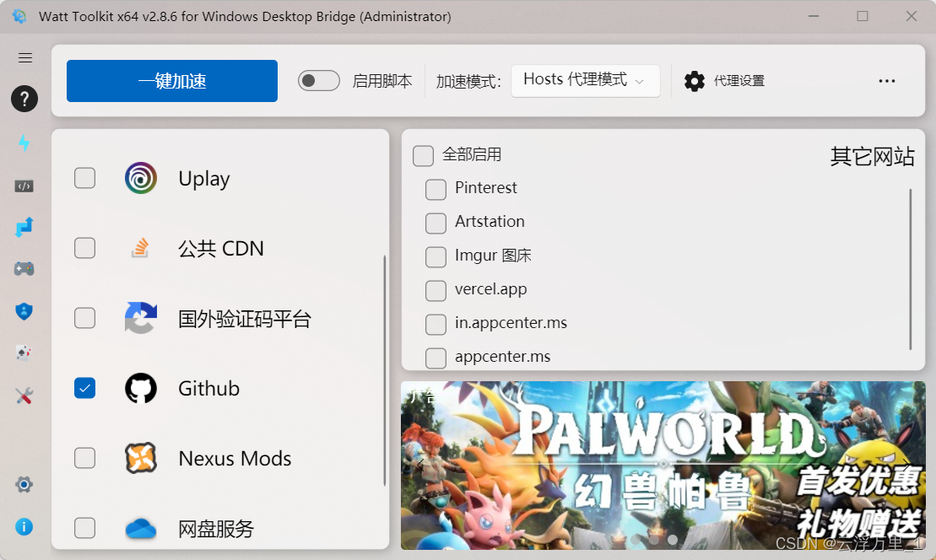Check the Pinterest checkbox
Image resolution: width=936 pixels, height=560 pixels.
(x=436, y=190)
